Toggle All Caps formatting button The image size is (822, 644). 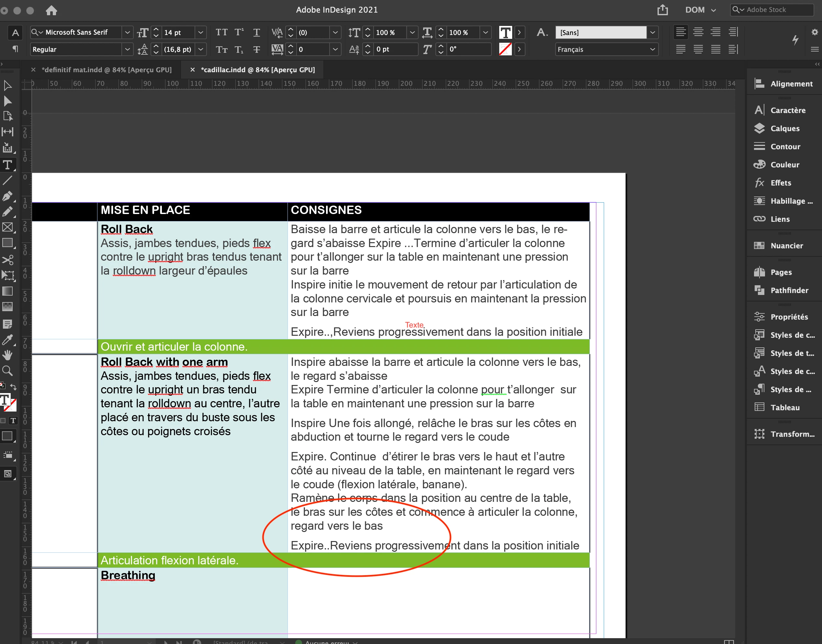pos(221,32)
